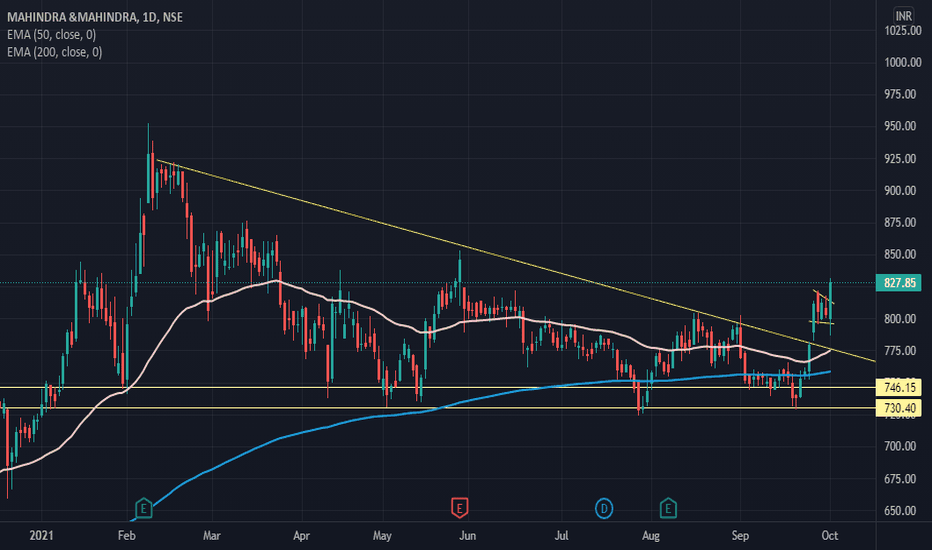Click the 2021 label on time axis
This screenshot has height=550, width=932.
[41, 536]
